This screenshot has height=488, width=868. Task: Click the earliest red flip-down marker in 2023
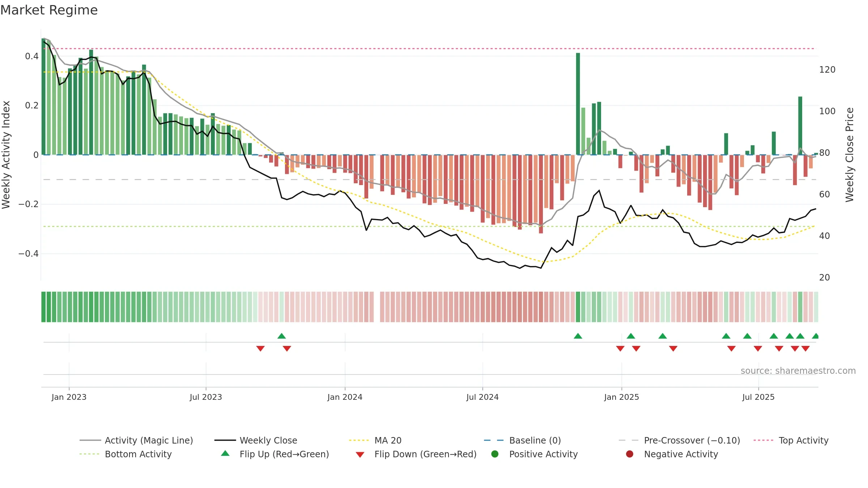click(x=260, y=348)
